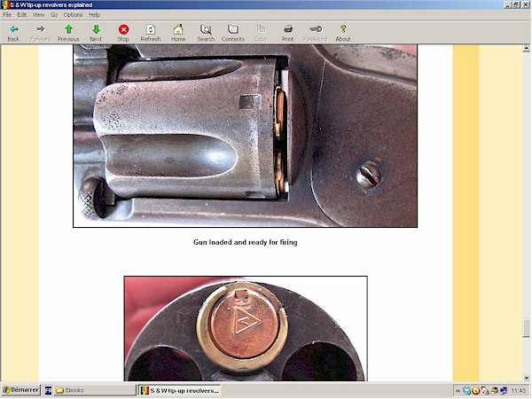532x399 pixels.
Task: Click the Forward arrow toolbar button
Action: pyautogui.click(x=41, y=33)
